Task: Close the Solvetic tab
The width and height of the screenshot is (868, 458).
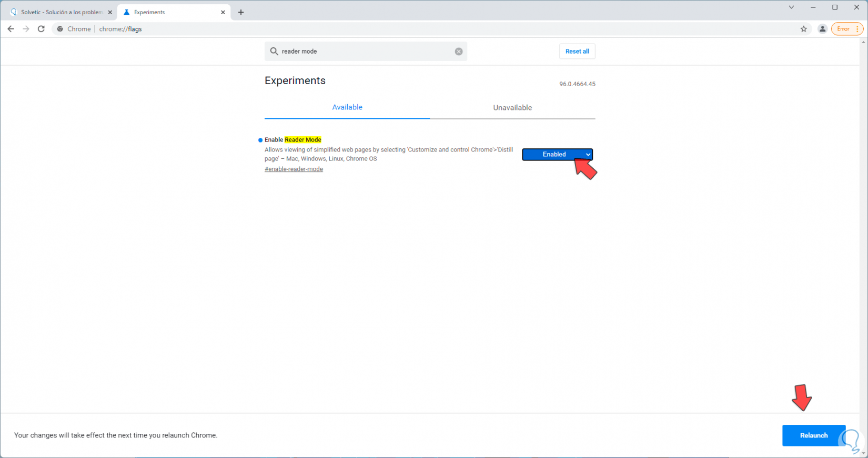Action: pyautogui.click(x=110, y=12)
